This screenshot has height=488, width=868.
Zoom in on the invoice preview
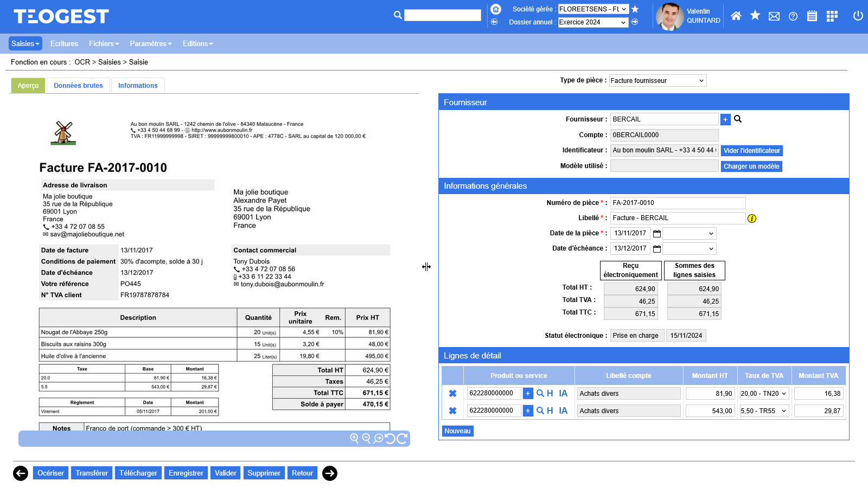[x=354, y=438]
